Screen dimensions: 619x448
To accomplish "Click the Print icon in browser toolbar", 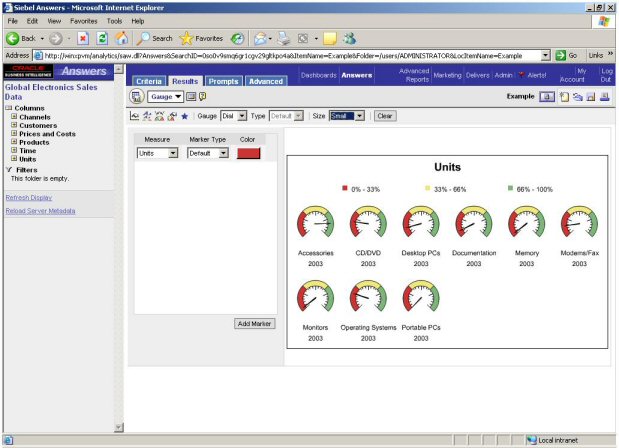I will click(x=283, y=38).
